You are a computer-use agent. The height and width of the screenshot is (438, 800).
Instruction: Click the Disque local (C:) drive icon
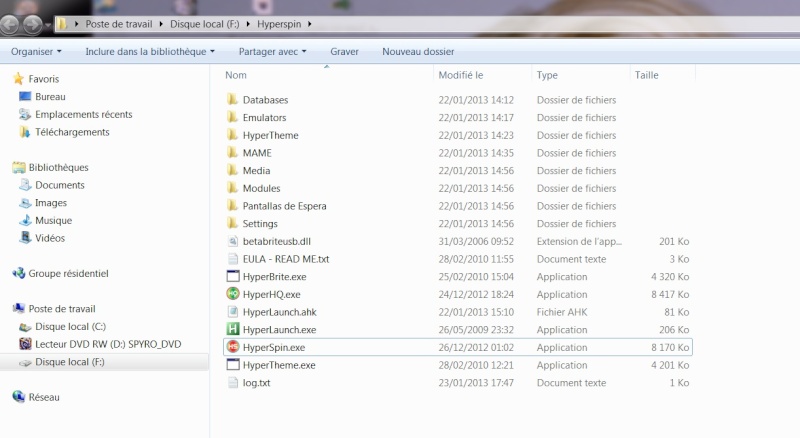[25, 327]
